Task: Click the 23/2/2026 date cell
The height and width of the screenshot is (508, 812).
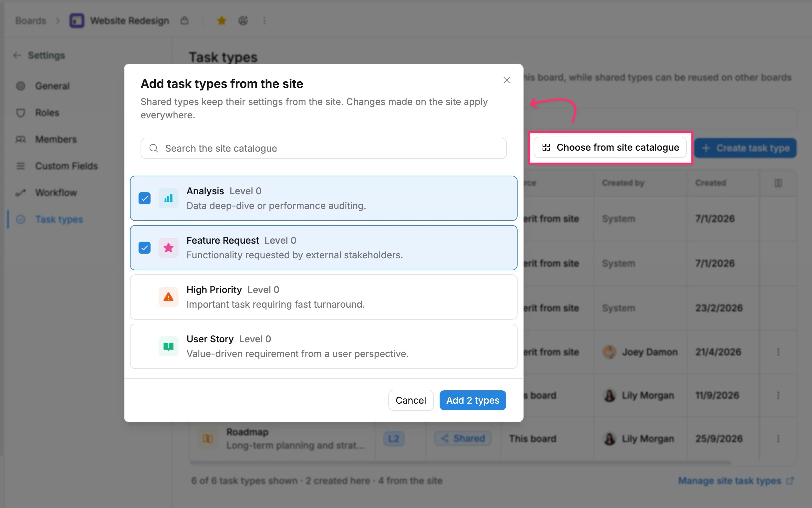Action: pos(719,308)
